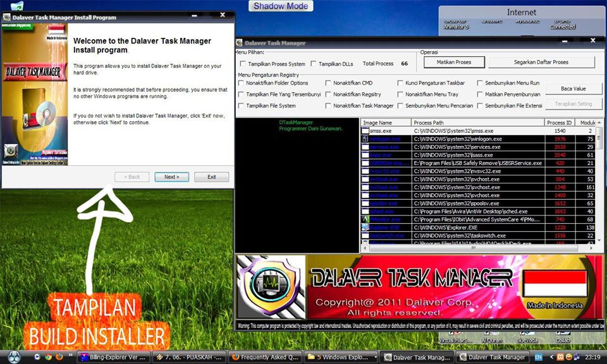
Task: Switch to the Billing-Explorer taskbar window
Action: point(114,357)
